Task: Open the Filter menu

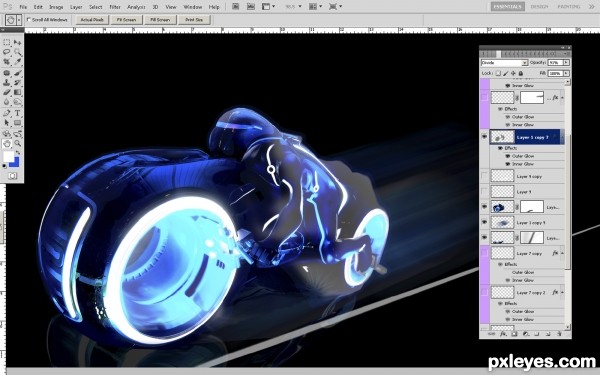Action: [115, 7]
